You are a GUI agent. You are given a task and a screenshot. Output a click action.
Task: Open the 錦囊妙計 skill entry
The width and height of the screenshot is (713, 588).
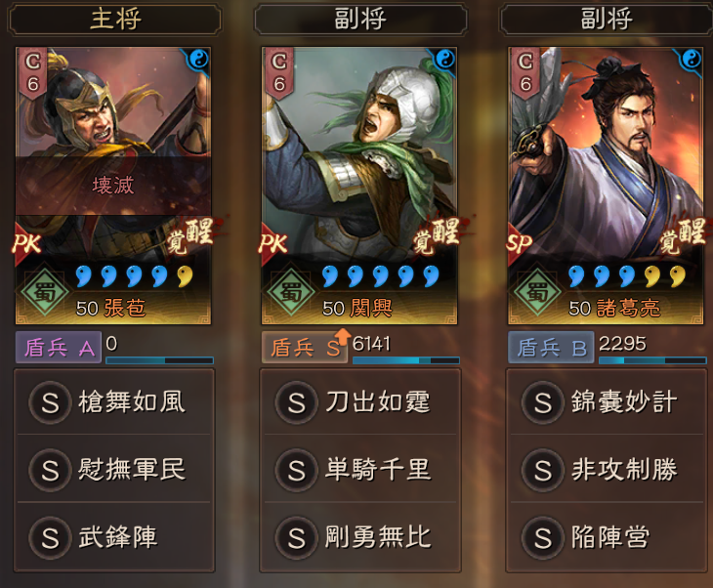(x=608, y=402)
